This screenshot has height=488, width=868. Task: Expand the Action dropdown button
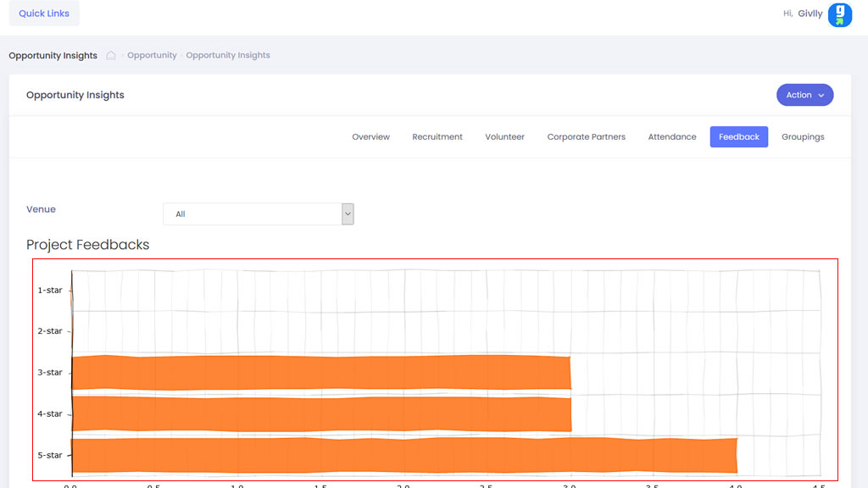tap(804, 95)
